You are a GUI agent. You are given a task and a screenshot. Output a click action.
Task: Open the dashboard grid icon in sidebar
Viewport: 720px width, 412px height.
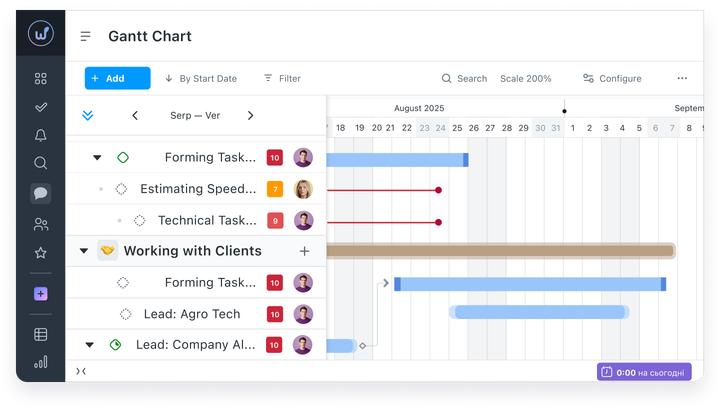click(40, 79)
